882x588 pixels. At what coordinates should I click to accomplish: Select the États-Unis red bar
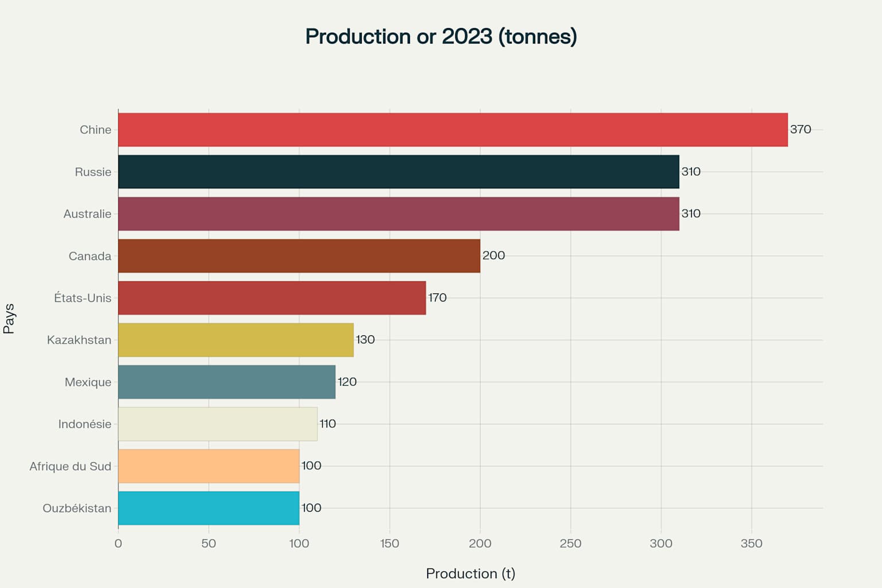270,297
